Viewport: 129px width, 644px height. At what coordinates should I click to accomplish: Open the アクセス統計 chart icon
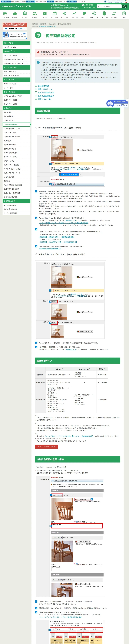[x=74, y=14]
